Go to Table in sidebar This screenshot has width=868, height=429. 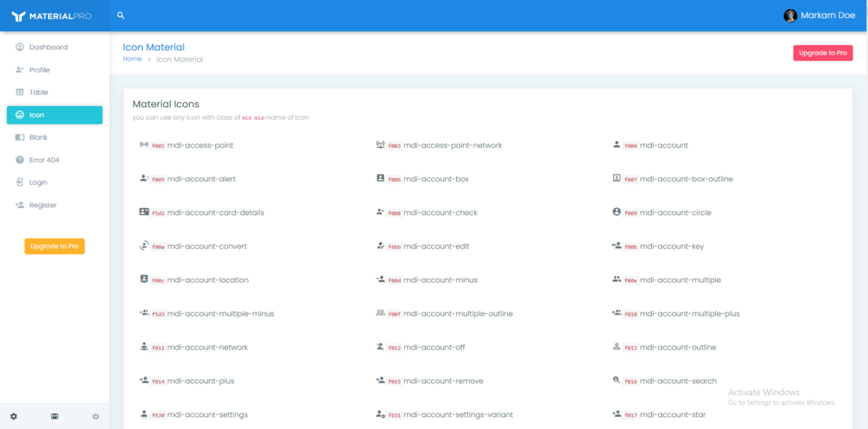54,92
